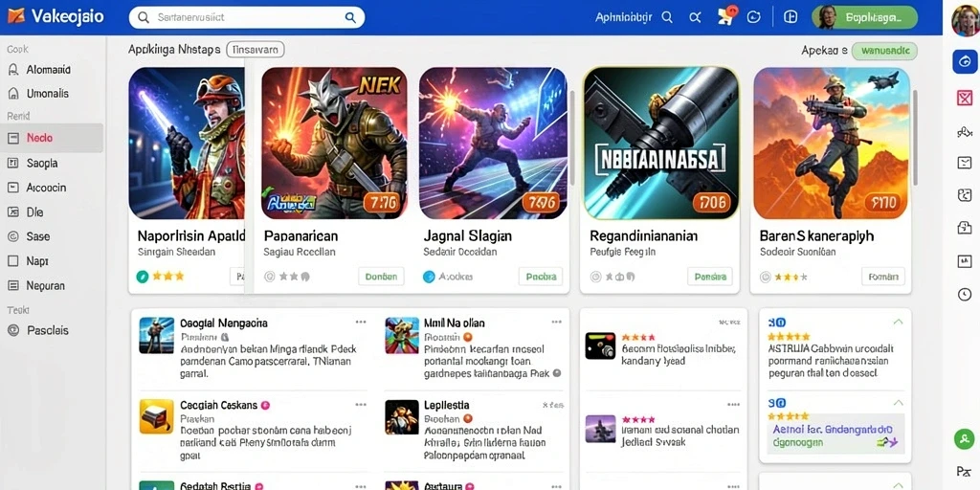The height and width of the screenshot is (490, 980).
Task: Open three-dot menu for Cecgiah Caskans
Action: (361, 405)
